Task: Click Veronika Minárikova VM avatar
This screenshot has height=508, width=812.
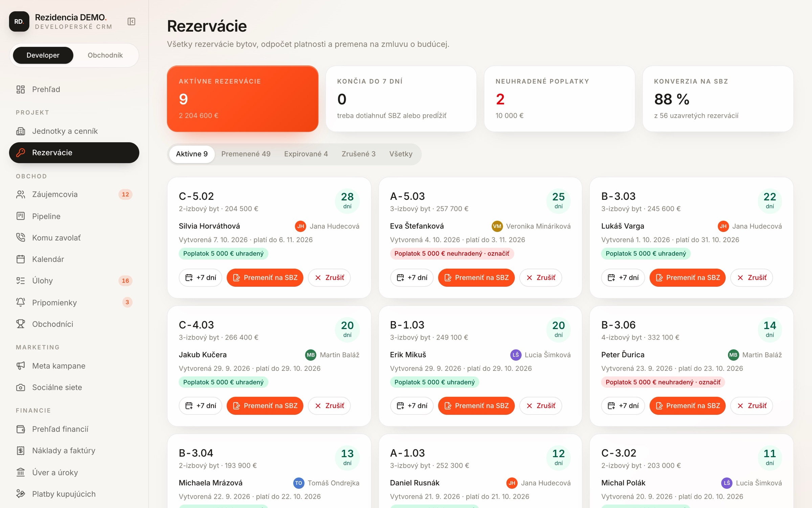Action: [497, 226]
